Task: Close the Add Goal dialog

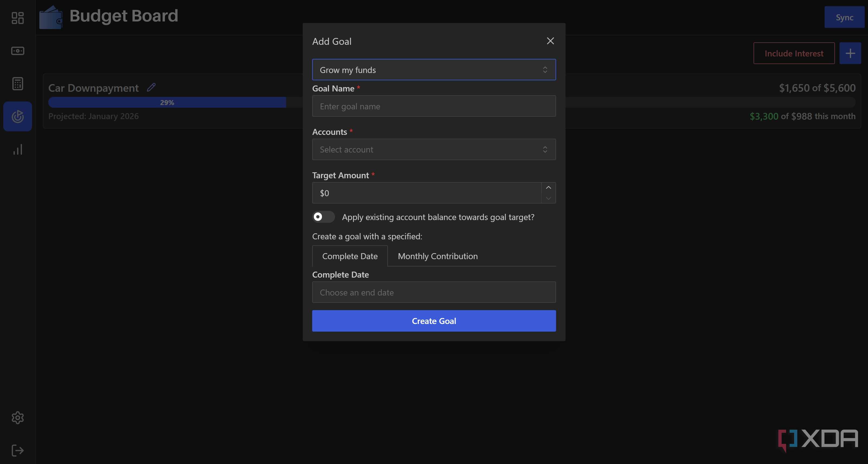Action: 550,41
